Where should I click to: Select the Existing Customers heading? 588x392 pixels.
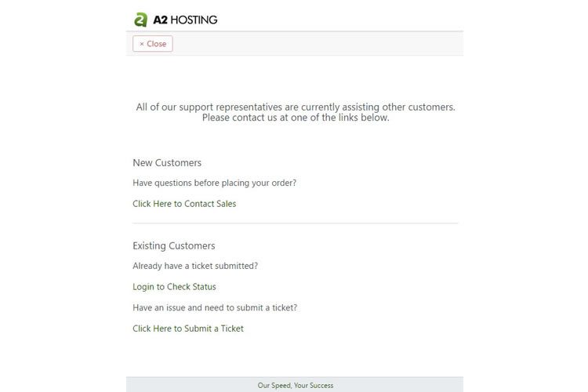pos(173,245)
